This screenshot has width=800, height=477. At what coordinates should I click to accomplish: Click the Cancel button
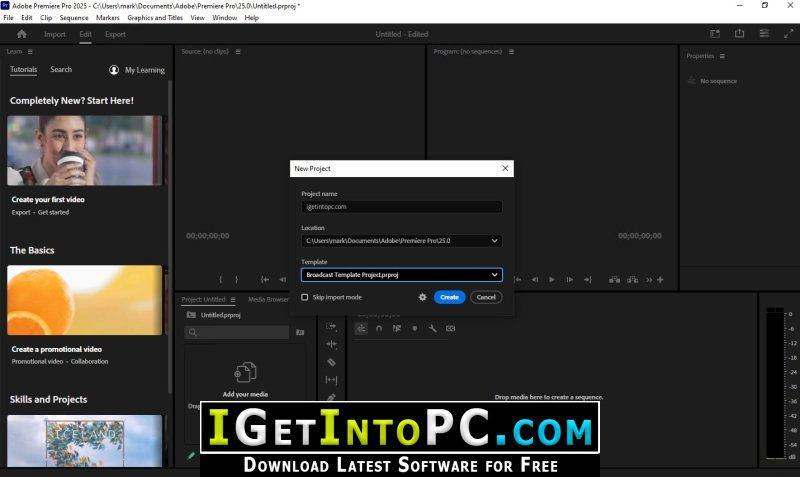click(x=486, y=297)
